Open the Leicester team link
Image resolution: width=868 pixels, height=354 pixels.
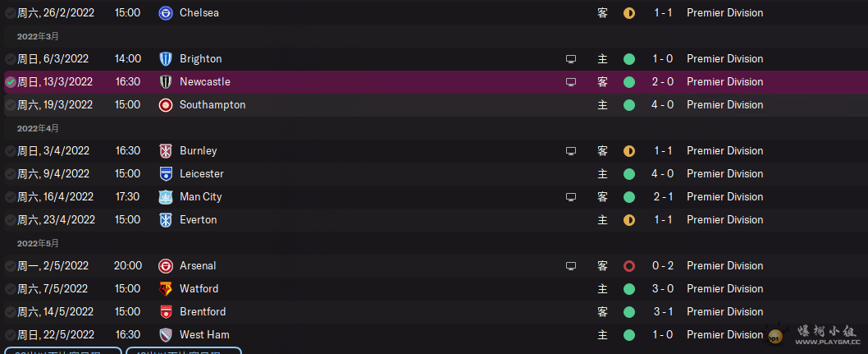pyautogui.click(x=202, y=174)
